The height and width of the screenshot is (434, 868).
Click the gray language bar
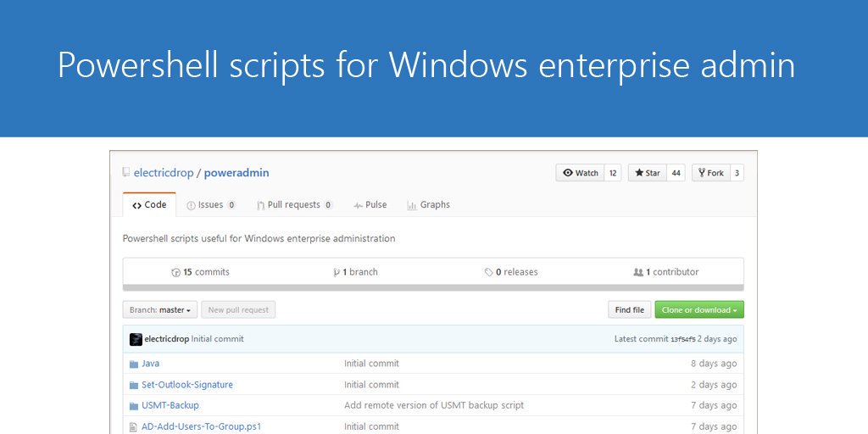tap(433, 288)
